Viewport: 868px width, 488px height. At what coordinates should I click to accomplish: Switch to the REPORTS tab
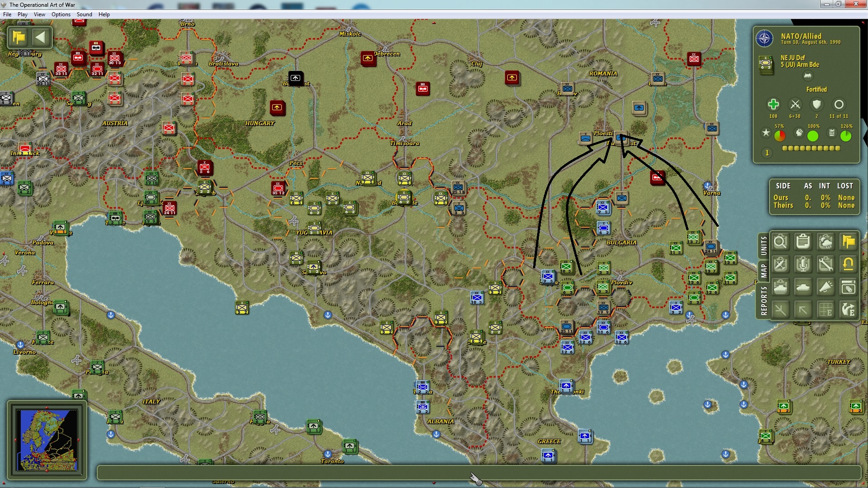764,300
